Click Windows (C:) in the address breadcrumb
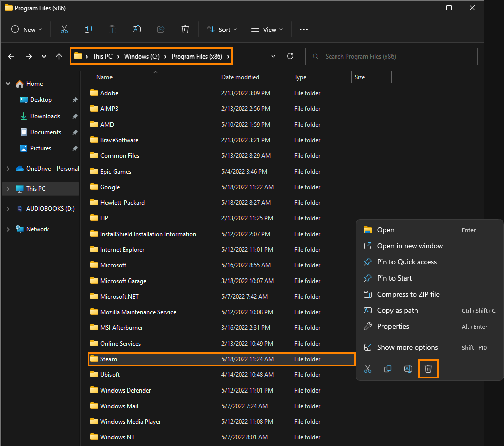 point(142,57)
